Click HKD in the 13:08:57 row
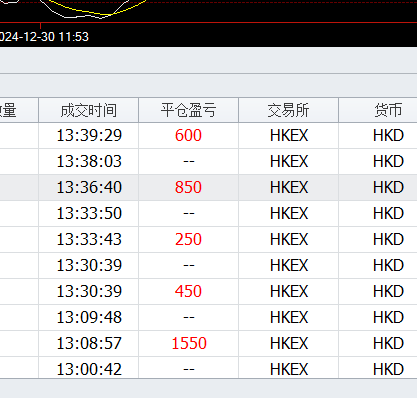 (x=388, y=343)
